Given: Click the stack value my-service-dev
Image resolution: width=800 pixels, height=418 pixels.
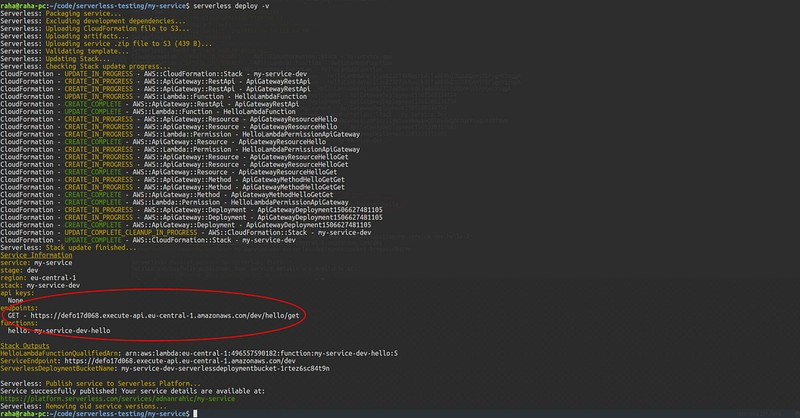Looking at the screenshot, I should 53,285.
